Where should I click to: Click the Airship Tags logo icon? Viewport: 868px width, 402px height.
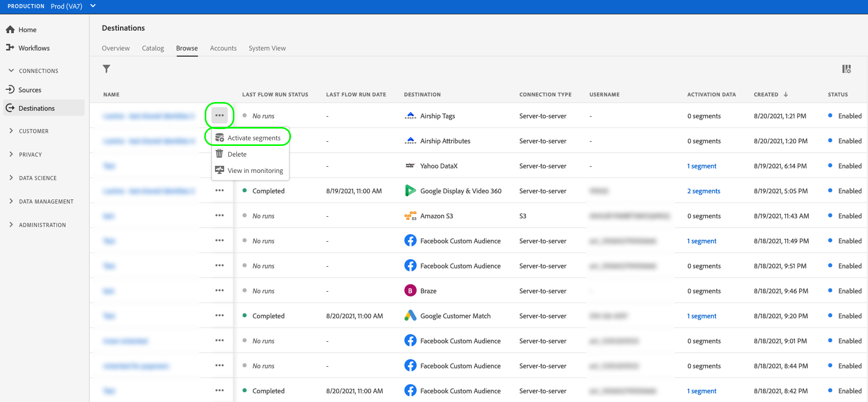click(x=411, y=116)
